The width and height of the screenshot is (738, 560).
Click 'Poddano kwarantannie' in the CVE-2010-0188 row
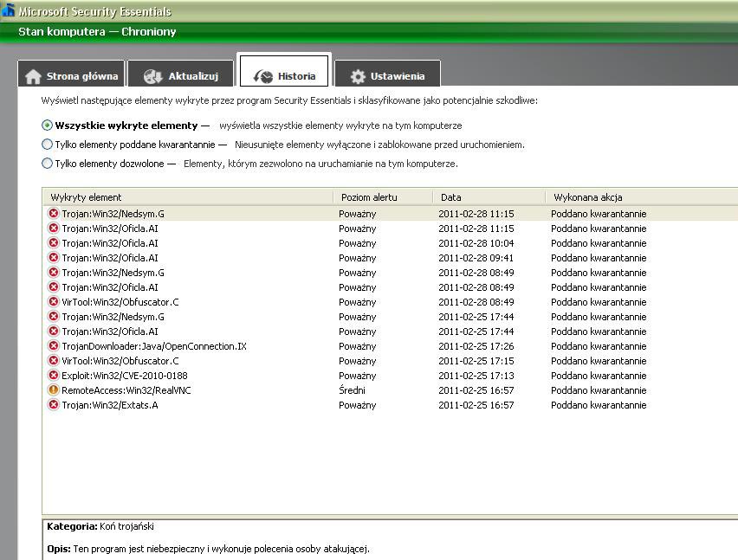pyautogui.click(x=599, y=376)
